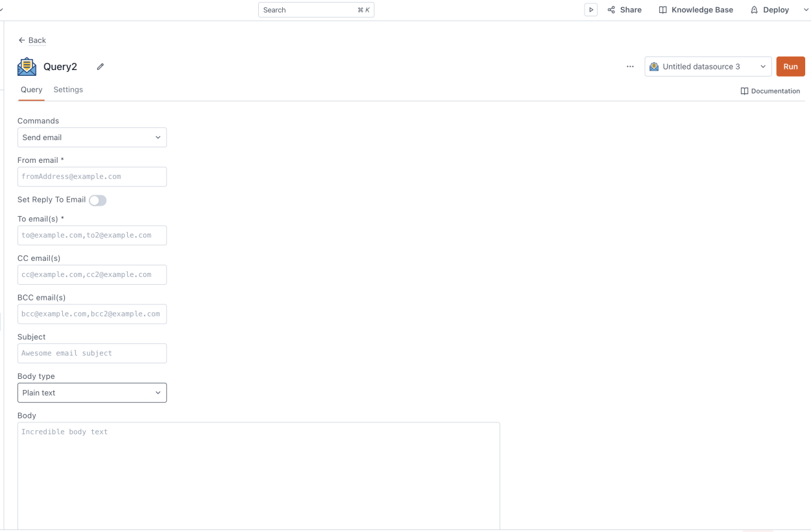Click the SMTP email query icon beside Query2
Image resolution: width=811 pixels, height=532 pixels.
pos(27,66)
